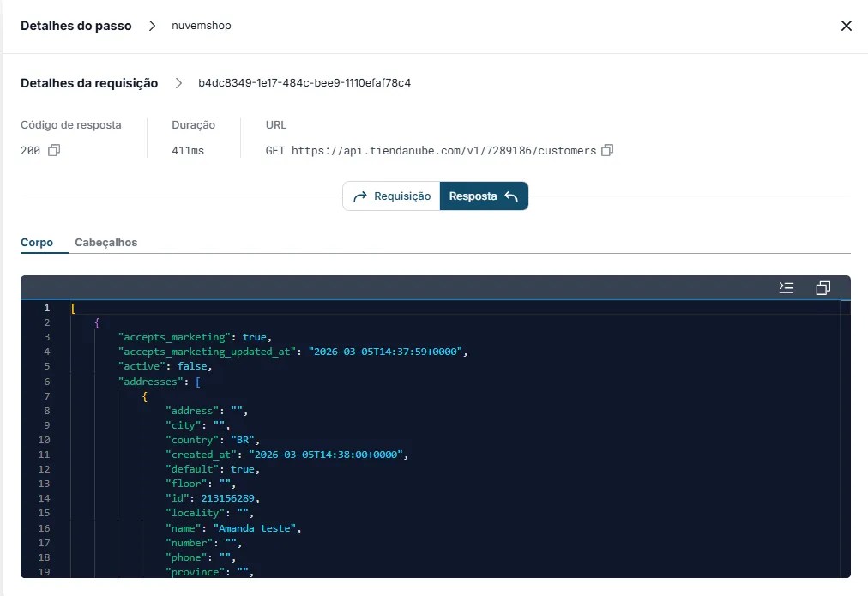Click the "locality" key on line 15

(x=195, y=513)
